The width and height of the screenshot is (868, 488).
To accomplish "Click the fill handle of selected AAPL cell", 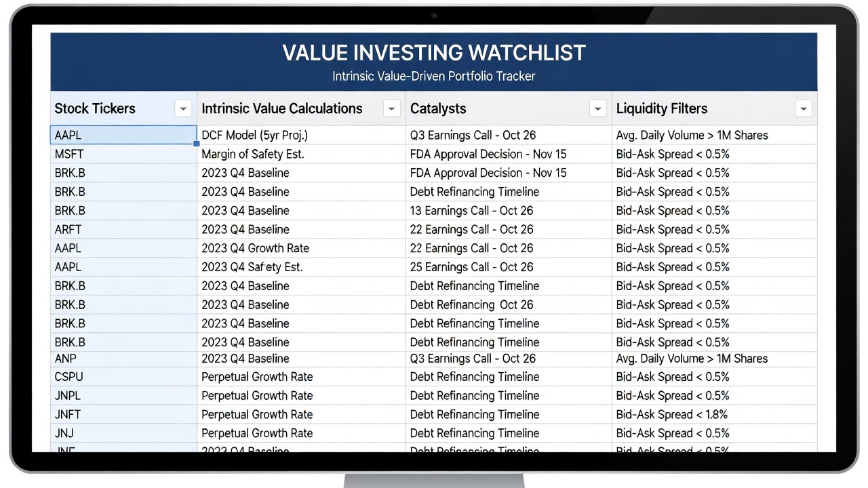I will 197,144.
